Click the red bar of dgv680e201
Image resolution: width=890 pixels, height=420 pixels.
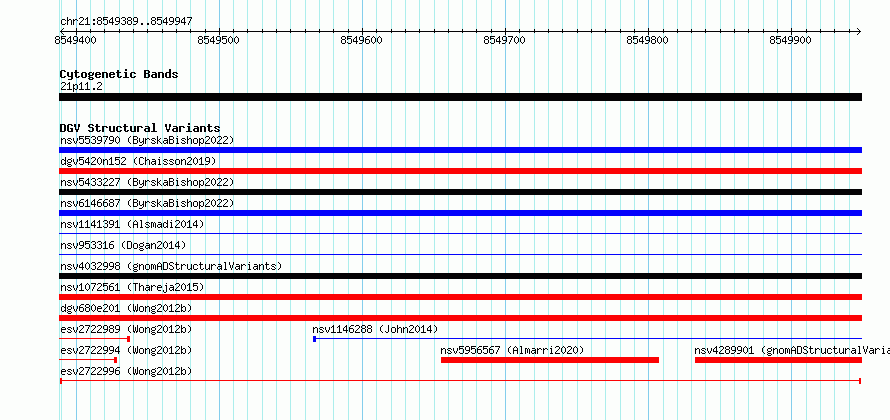pos(460,318)
